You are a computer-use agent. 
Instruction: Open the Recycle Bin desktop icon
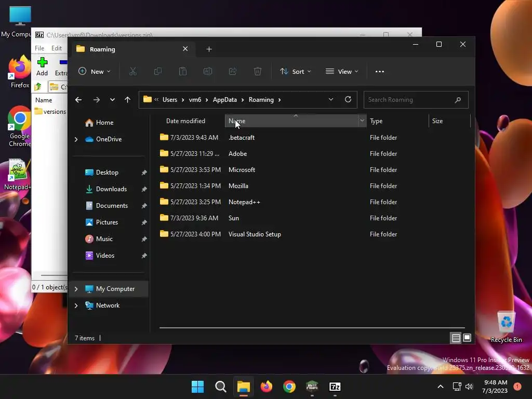point(506,326)
